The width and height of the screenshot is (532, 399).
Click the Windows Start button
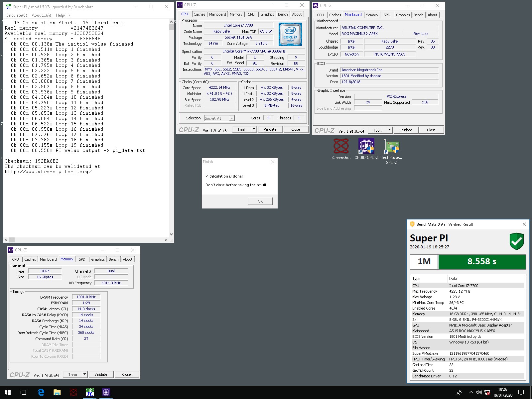8,392
